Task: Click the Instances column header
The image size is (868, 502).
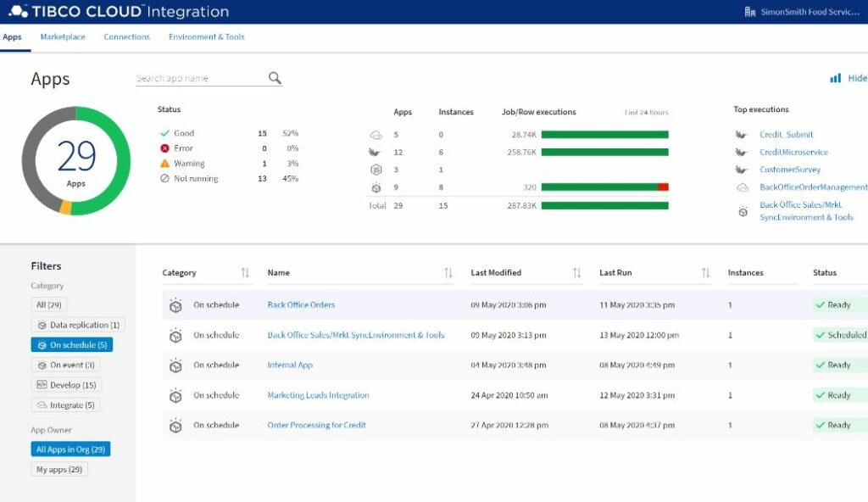Action: point(746,272)
